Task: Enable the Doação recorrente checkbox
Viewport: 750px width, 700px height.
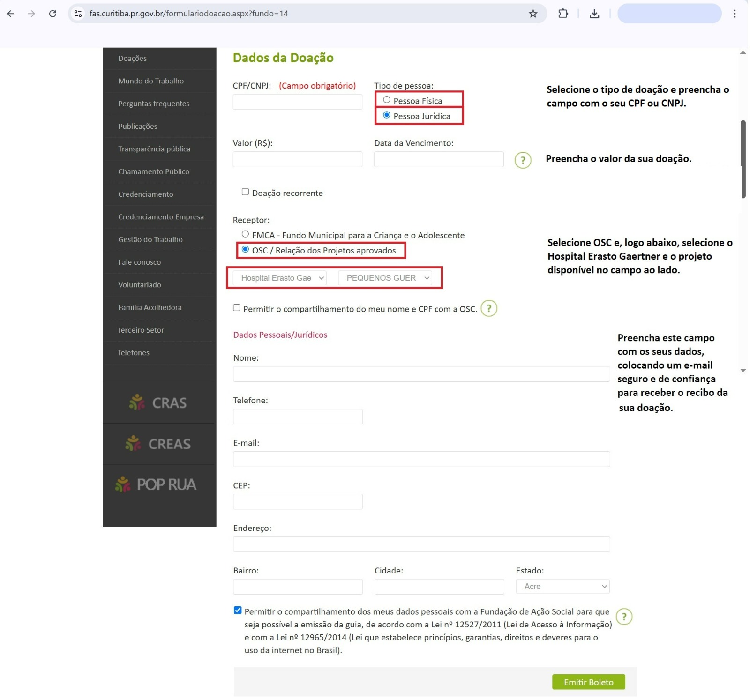Action: click(x=245, y=192)
